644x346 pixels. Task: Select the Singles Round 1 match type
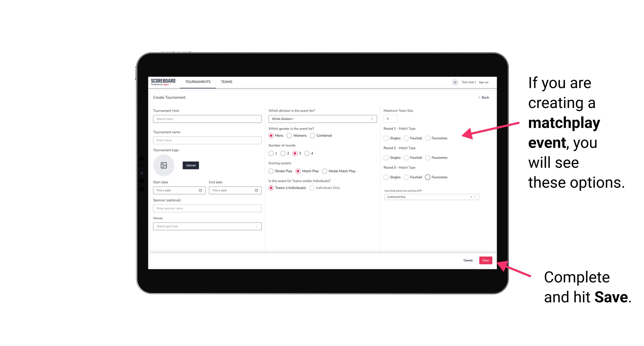pyautogui.click(x=386, y=138)
